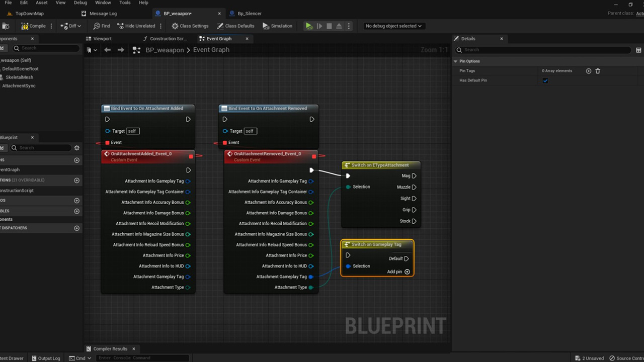Open Class Settings
644x362 pixels.
[190, 26]
